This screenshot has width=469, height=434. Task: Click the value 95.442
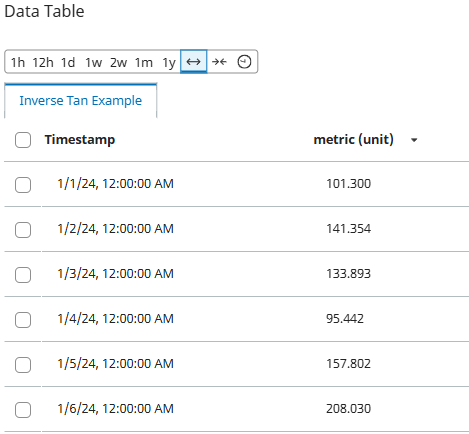[x=345, y=319]
